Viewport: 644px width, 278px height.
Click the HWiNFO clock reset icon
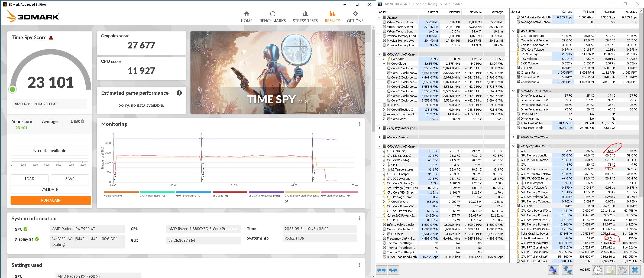(597, 270)
